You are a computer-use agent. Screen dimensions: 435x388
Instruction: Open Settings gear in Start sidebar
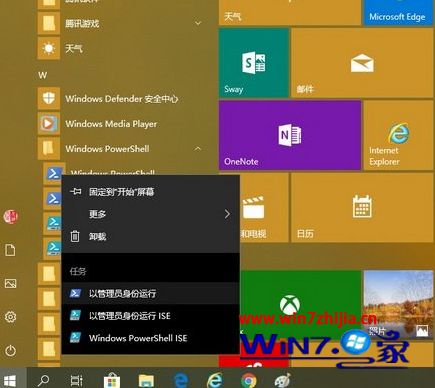click(10, 317)
